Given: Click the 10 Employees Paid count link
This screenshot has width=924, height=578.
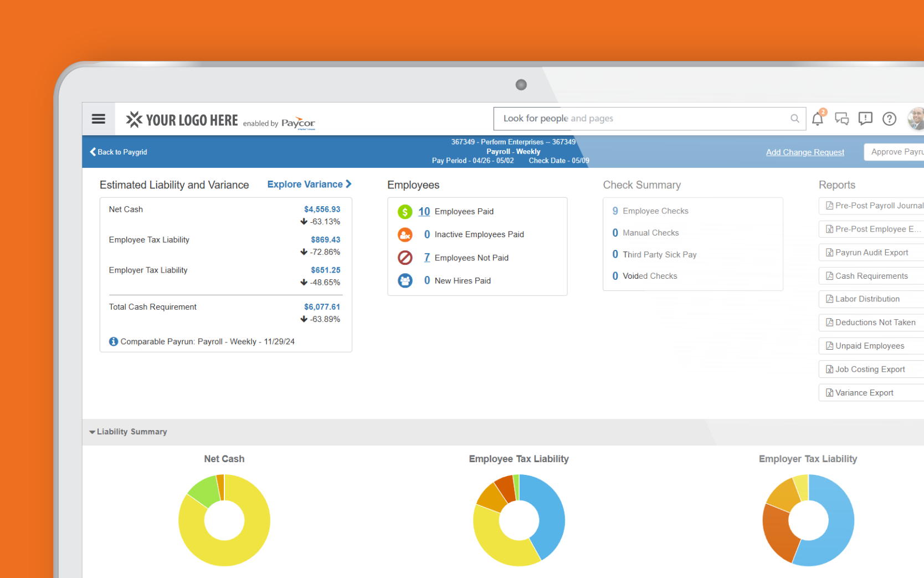Looking at the screenshot, I should (424, 212).
